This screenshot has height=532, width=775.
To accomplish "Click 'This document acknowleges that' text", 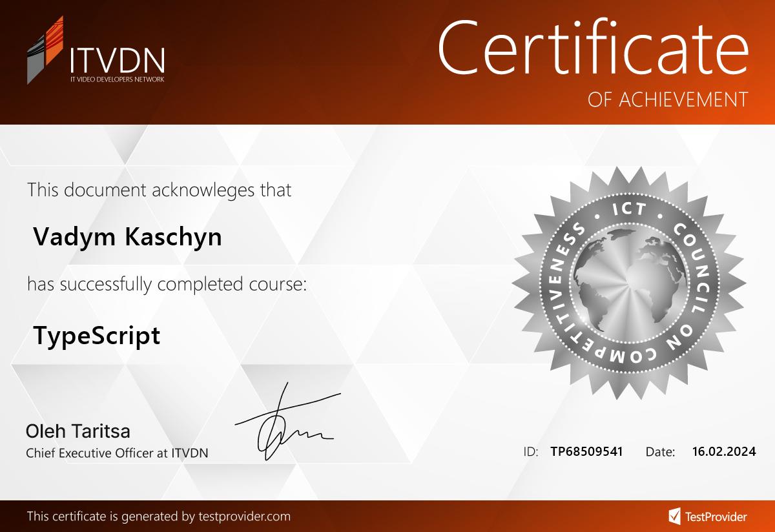I will point(159,190).
